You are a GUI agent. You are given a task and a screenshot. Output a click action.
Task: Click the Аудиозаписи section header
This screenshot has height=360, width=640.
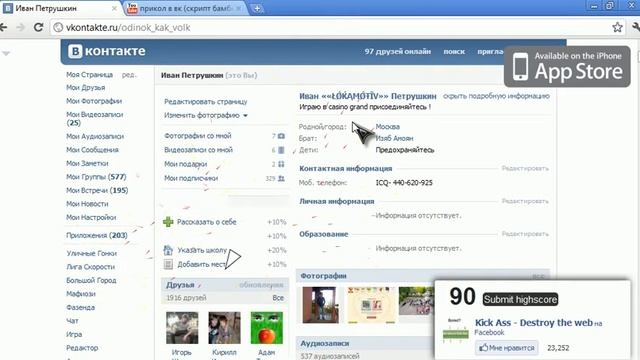tap(324, 344)
